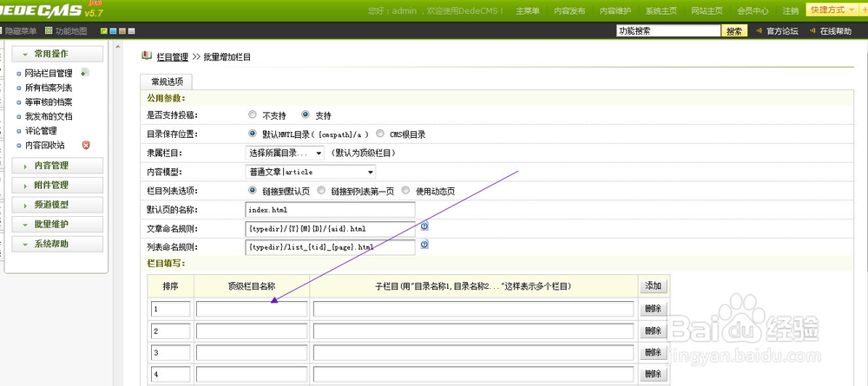Open 主菜单 in top navigation
The width and height of the screenshot is (868, 386).
pos(528,10)
